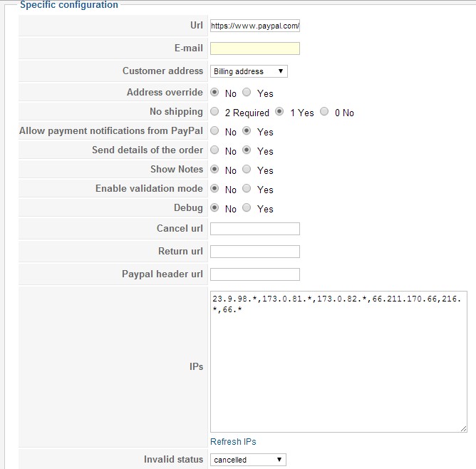Enable Show Notes with Yes
The image size is (476, 469).
[x=247, y=170]
